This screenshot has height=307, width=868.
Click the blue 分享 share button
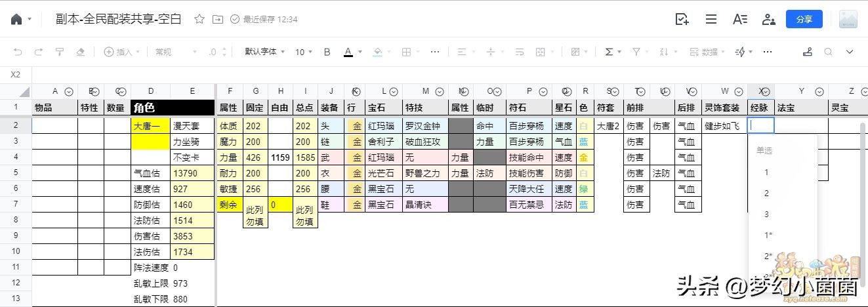coord(804,19)
